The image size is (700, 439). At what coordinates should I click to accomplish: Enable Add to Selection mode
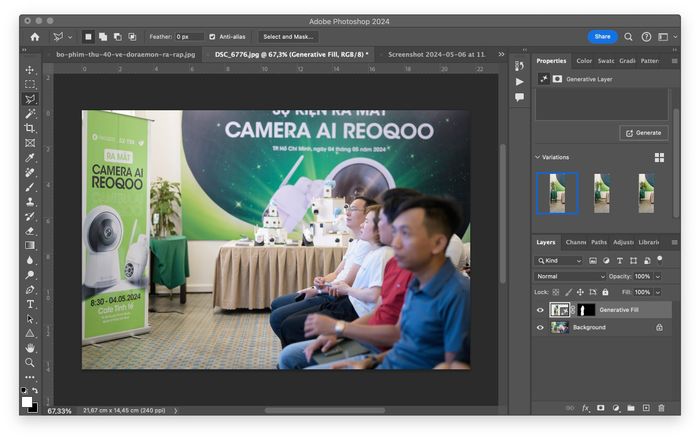pyautogui.click(x=103, y=37)
